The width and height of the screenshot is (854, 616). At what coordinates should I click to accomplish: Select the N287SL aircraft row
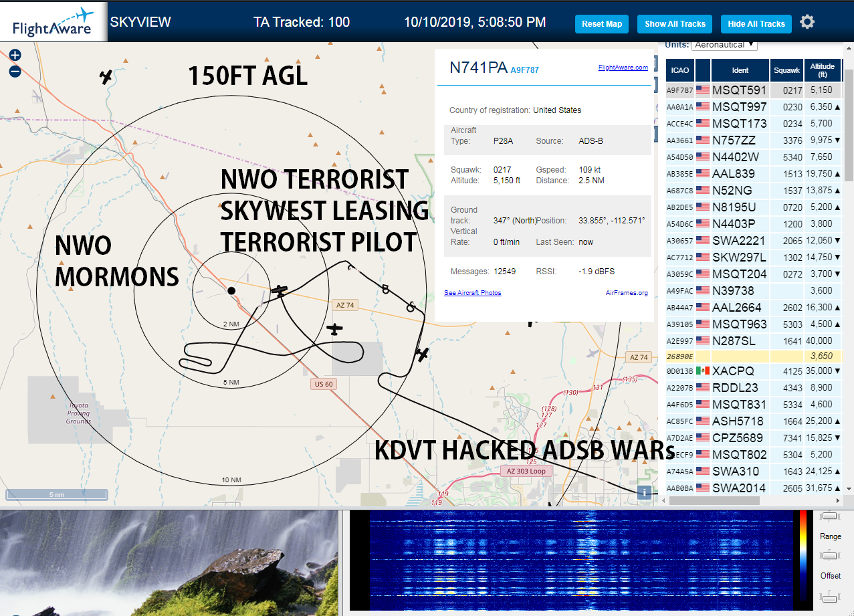pos(754,340)
